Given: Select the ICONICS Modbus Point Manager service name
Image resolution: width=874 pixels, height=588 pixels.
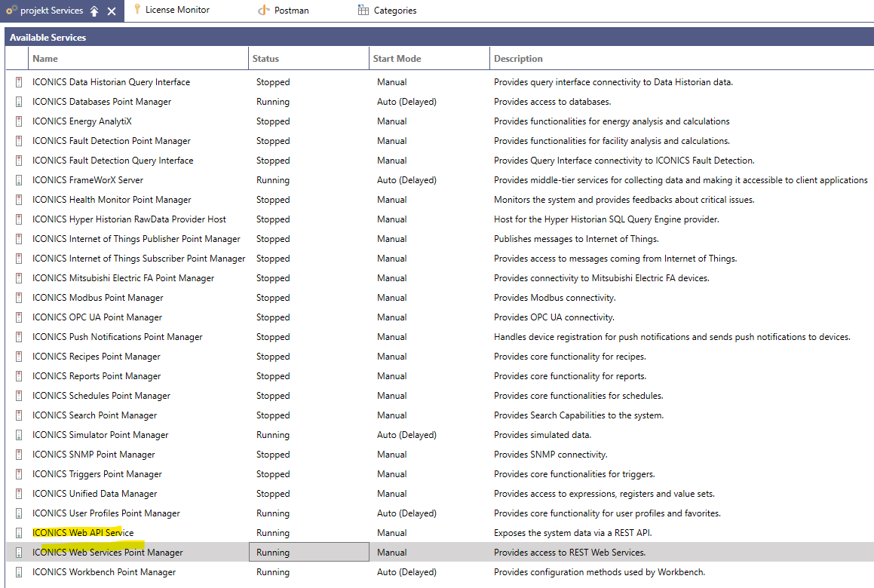Looking at the screenshot, I should (98, 298).
